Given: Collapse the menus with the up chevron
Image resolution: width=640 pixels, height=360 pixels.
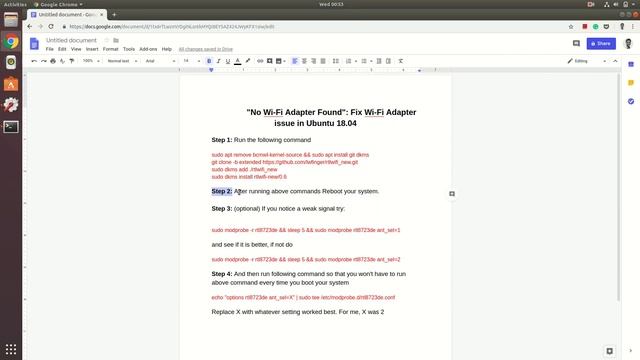Looking at the screenshot, I should point(615,61).
